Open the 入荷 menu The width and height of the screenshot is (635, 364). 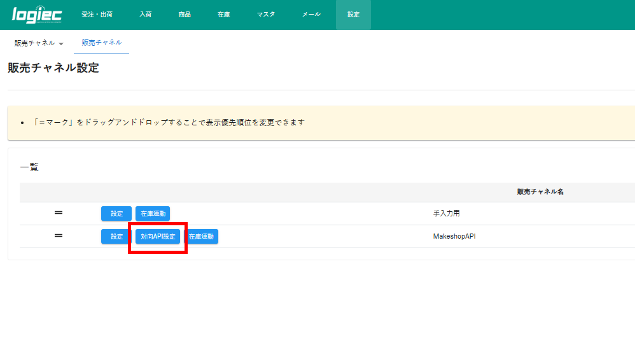pyautogui.click(x=146, y=15)
